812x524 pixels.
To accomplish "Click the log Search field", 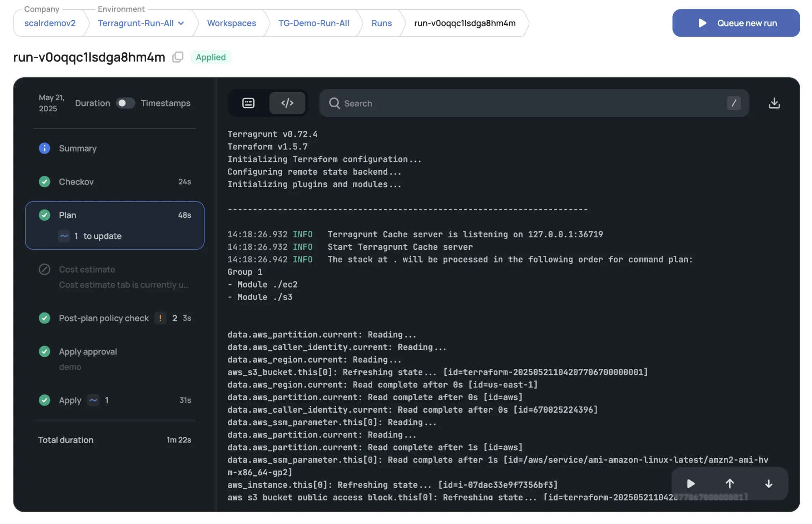I will click(528, 103).
